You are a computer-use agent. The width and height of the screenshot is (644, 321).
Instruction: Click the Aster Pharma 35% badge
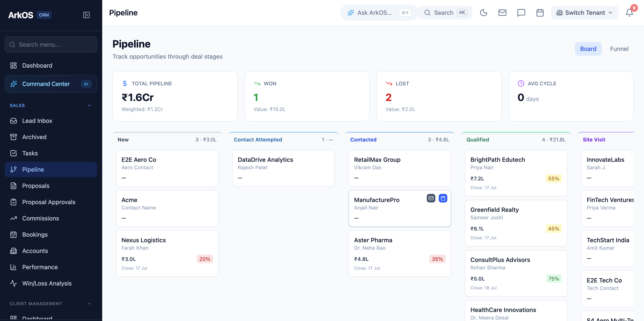click(x=437, y=259)
